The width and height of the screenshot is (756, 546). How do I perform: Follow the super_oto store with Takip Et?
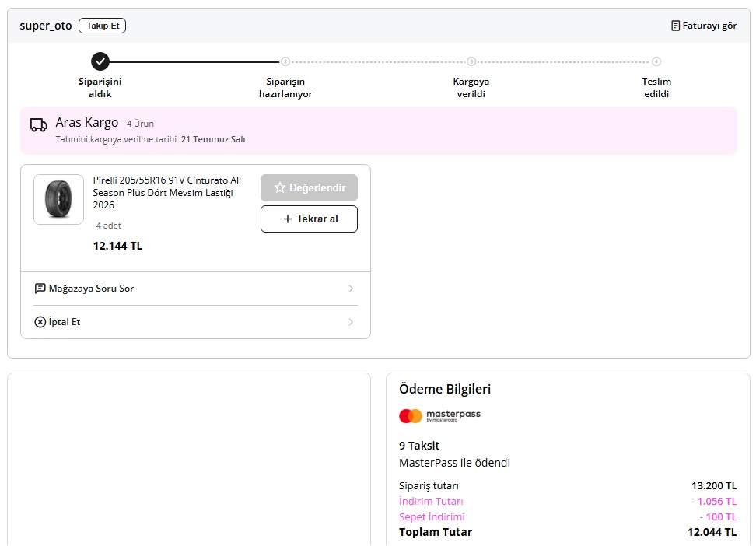[102, 26]
